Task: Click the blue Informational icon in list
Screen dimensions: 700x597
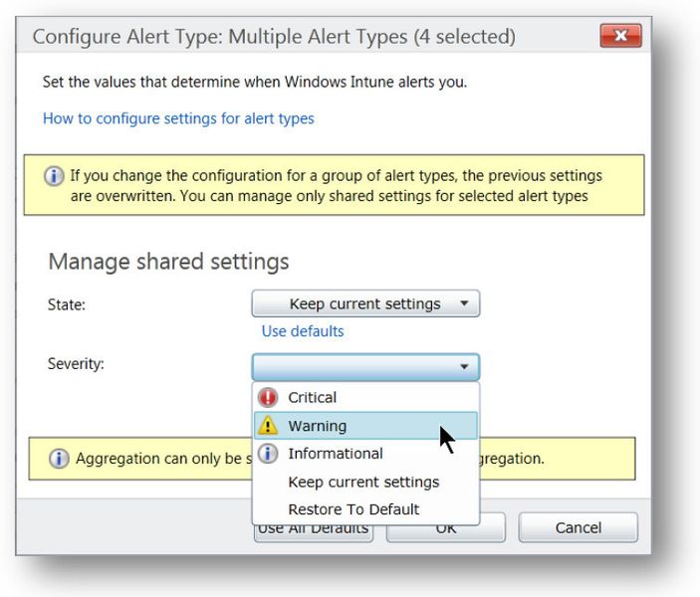Action: (x=268, y=454)
